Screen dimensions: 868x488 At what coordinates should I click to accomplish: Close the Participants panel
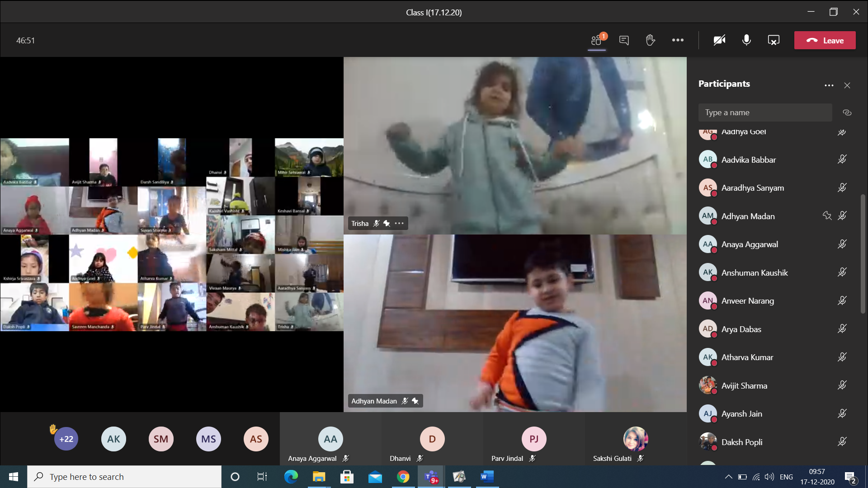click(847, 85)
